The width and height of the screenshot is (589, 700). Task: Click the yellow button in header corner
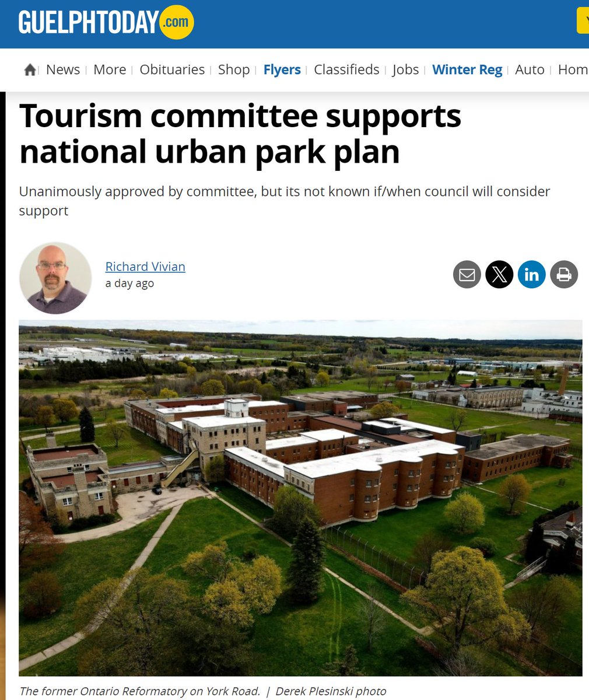click(583, 20)
